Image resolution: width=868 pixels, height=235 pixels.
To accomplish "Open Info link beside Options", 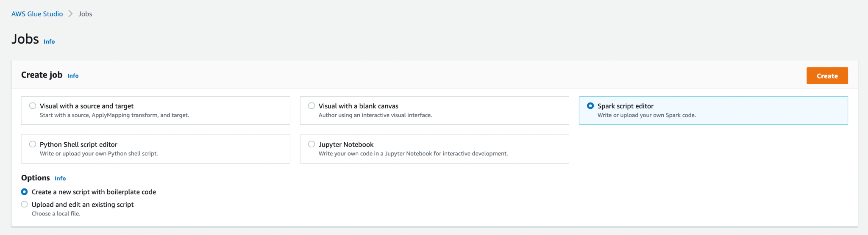I will (x=60, y=179).
